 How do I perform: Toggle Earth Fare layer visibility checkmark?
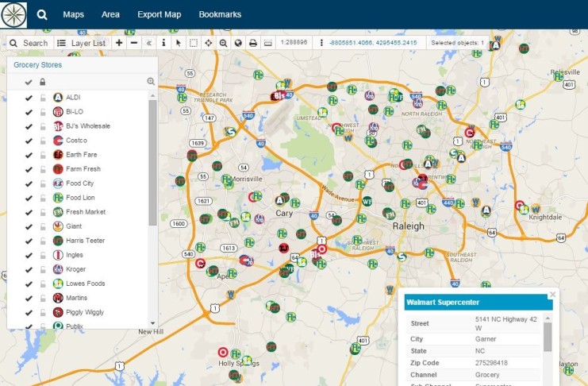coord(29,155)
